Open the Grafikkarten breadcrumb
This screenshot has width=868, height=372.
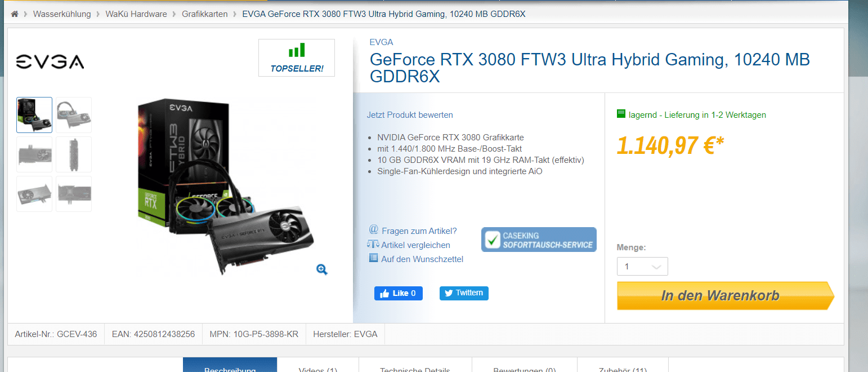tap(205, 14)
